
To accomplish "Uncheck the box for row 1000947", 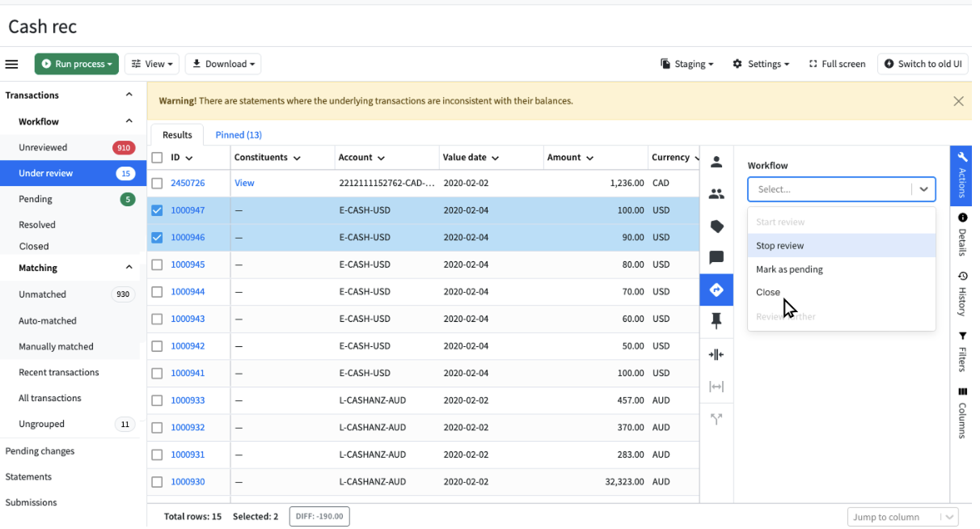I will (158, 210).
